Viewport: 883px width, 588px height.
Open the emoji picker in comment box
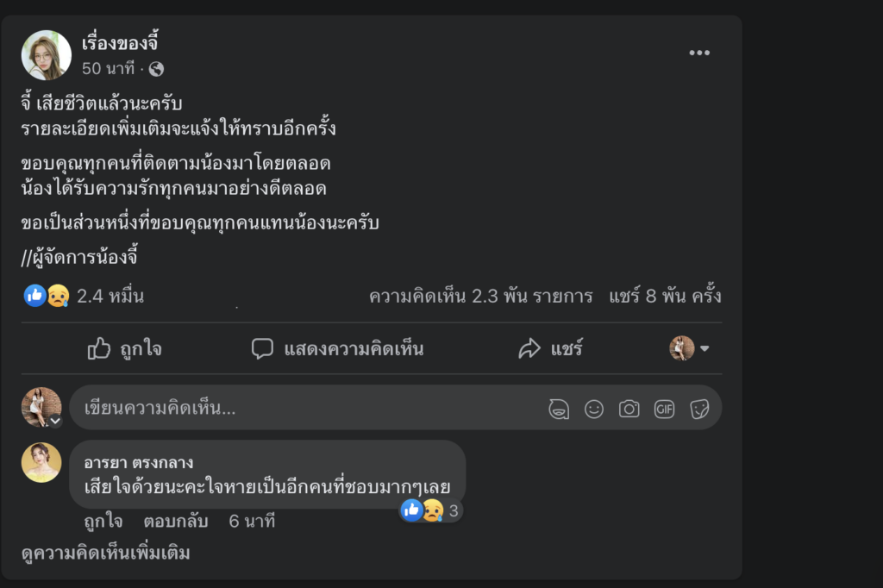[594, 409]
